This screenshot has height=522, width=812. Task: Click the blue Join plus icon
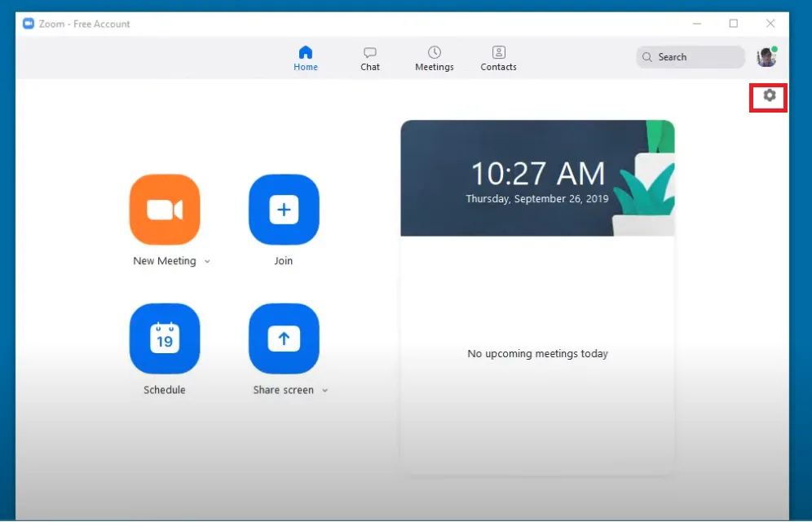pos(284,210)
